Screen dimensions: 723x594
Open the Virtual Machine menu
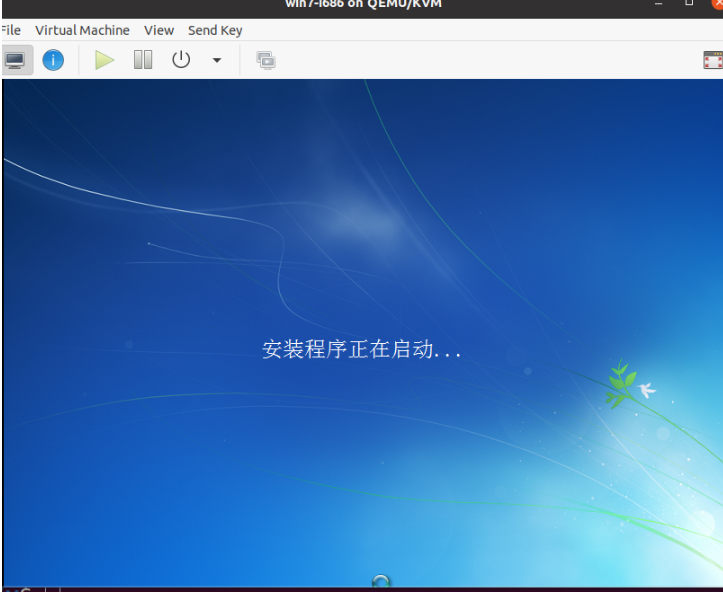click(83, 30)
